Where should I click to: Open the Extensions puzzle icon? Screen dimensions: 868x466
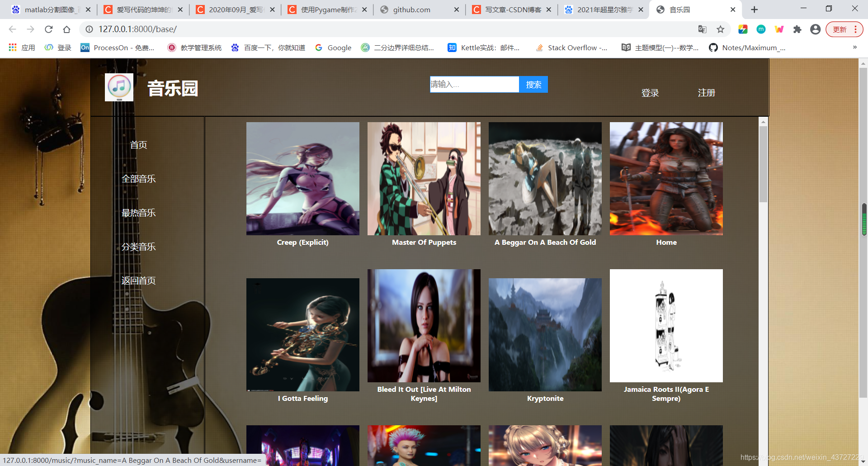pyautogui.click(x=797, y=29)
